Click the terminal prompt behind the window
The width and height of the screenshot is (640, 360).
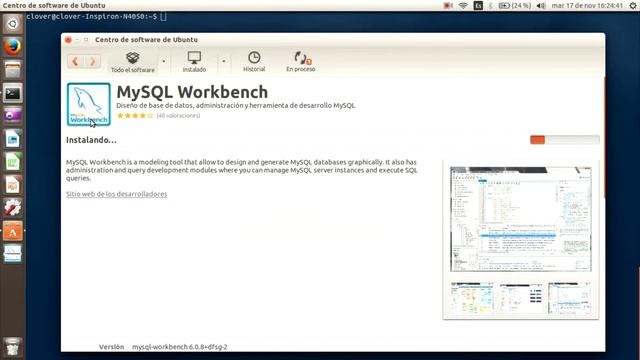point(96,16)
